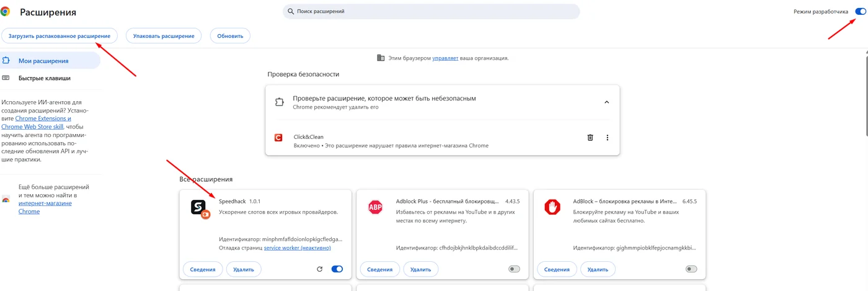Click the Speedhack extension logo
This screenshot has width=868, height=291.
coord(200,208)
